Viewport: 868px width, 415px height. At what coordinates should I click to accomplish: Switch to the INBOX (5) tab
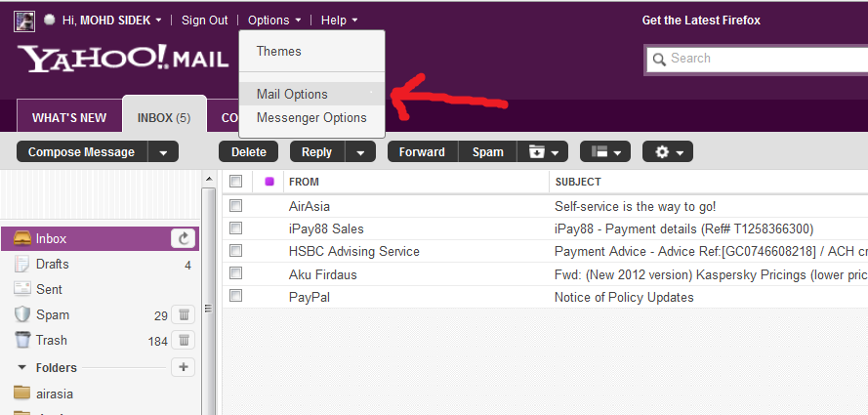click(x=164, y=115)
